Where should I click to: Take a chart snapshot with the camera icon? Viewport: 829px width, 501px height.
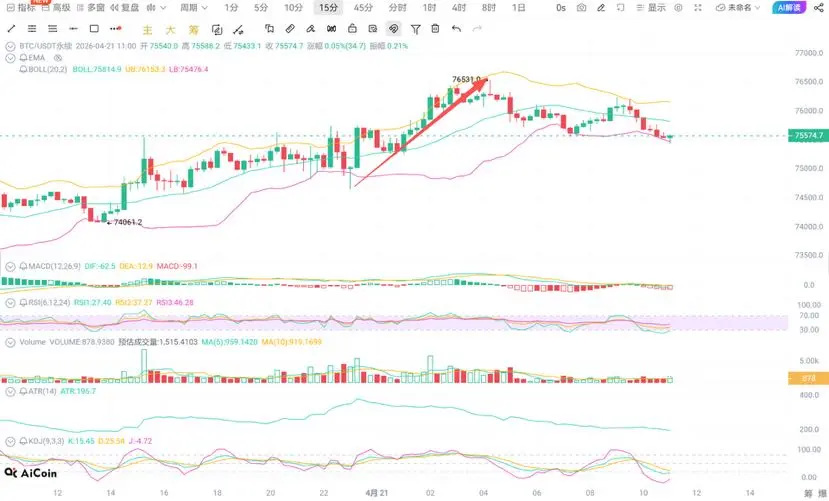pyautogui.click(x=581, y=7)
